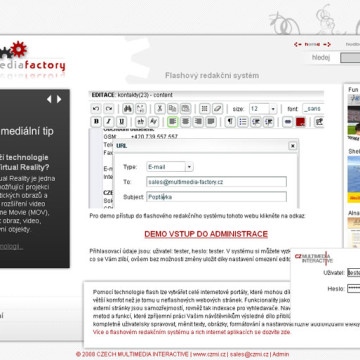
Task: Go to home navigation item
Action: pos(312,44)
